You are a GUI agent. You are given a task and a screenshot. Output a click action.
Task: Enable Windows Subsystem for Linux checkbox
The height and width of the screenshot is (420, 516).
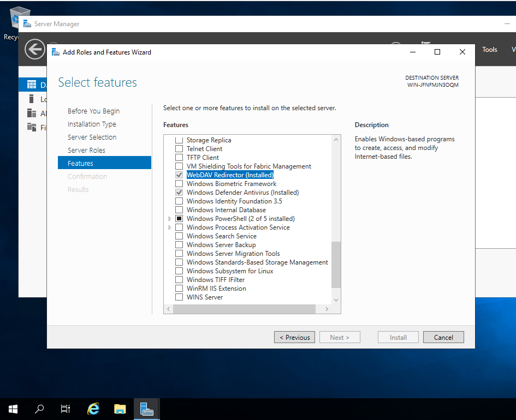pos(179,271)
